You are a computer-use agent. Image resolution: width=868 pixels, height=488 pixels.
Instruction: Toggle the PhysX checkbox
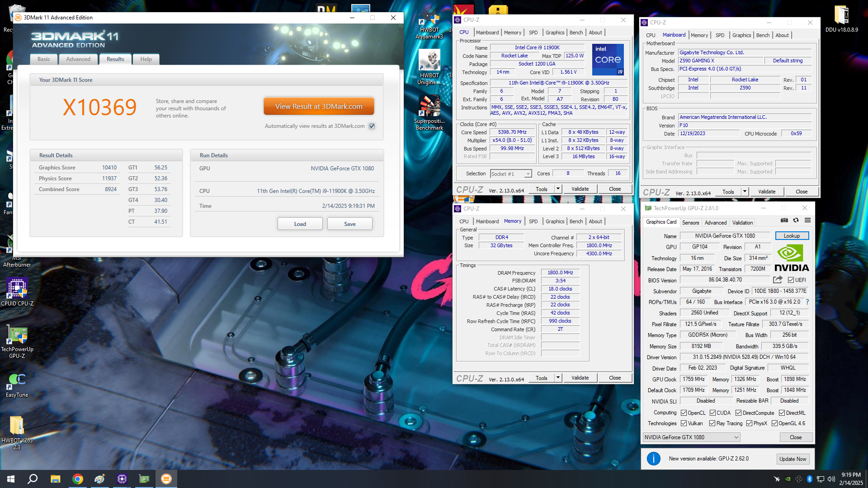(x=749, y=423)
